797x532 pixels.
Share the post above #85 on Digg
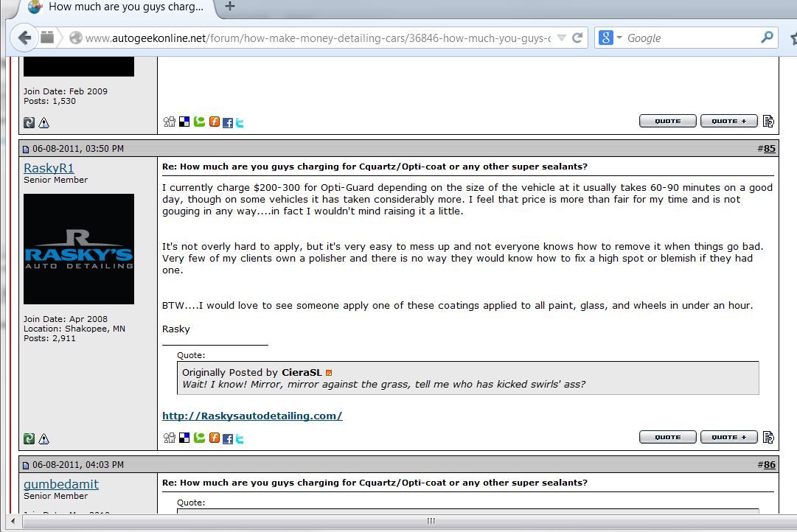pyautogui.click(x=170, y=122)
